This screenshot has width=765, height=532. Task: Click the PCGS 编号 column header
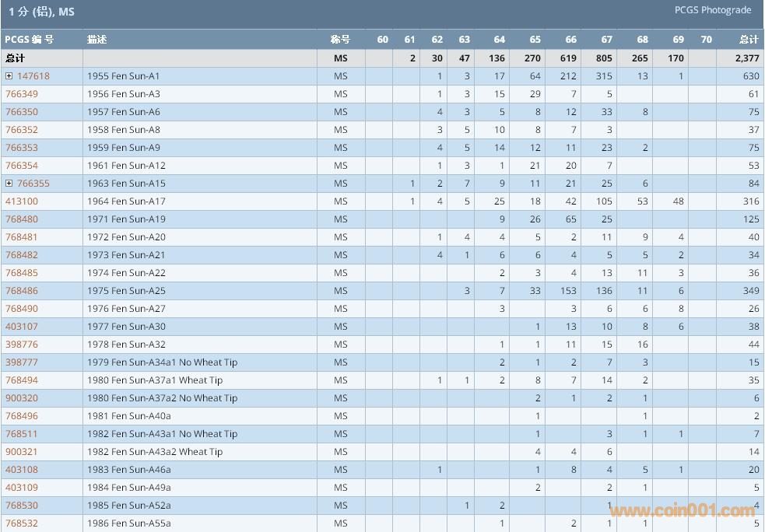click(x=30, y=40)
